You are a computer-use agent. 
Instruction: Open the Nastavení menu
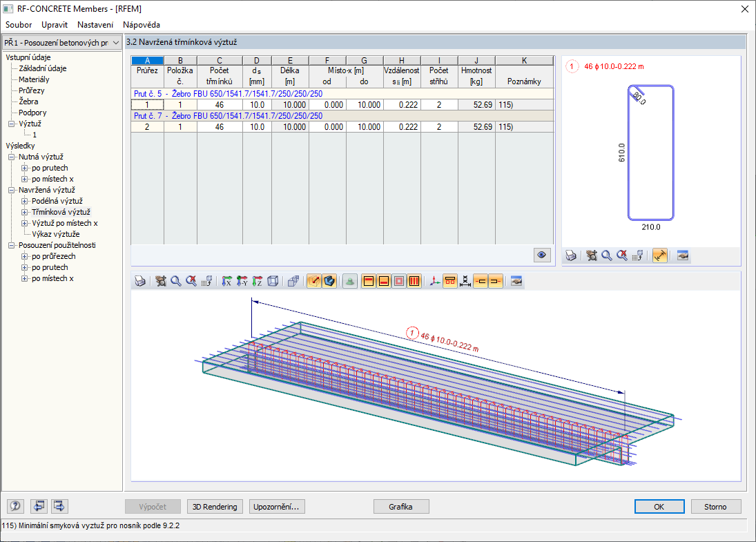point(95,25)
